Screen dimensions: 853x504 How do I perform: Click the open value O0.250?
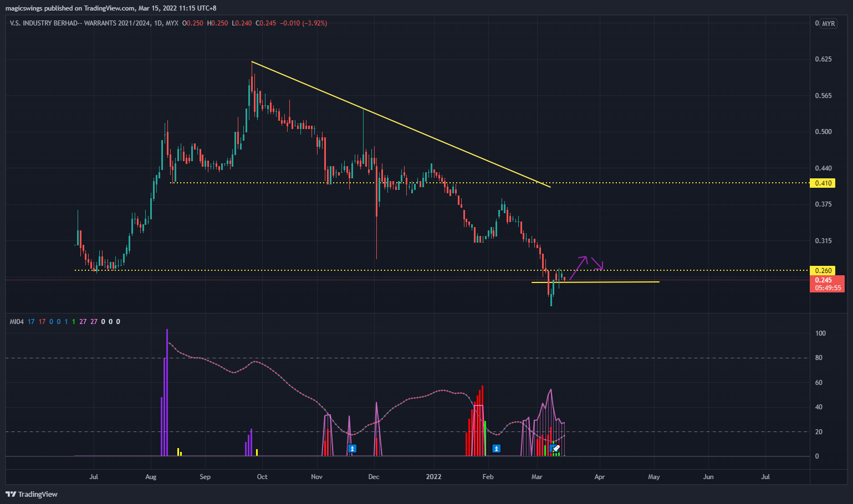coord(193,23)
